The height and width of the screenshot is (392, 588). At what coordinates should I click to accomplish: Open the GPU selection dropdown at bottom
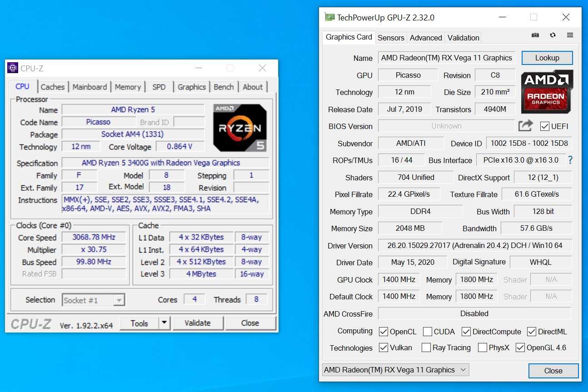coord(395,370)
